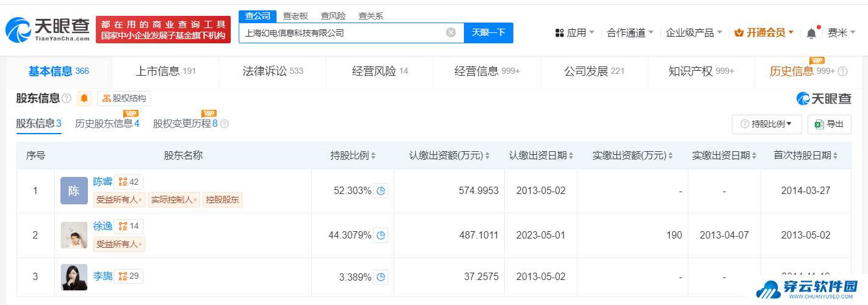Select the 股权变更历程 sub-tab
This screenshot has width=868, height=305.
coord(185,124)
